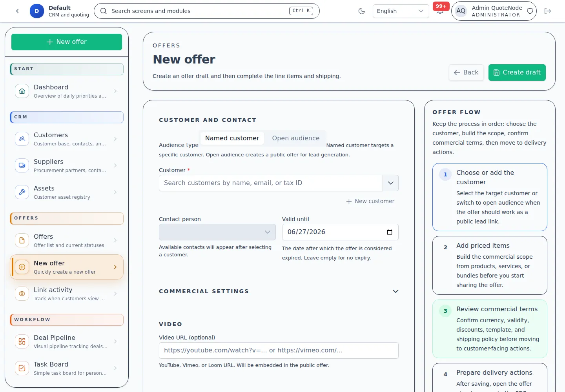Click the Create draft button
Screen dimensions: 565x392
[517, 73]
